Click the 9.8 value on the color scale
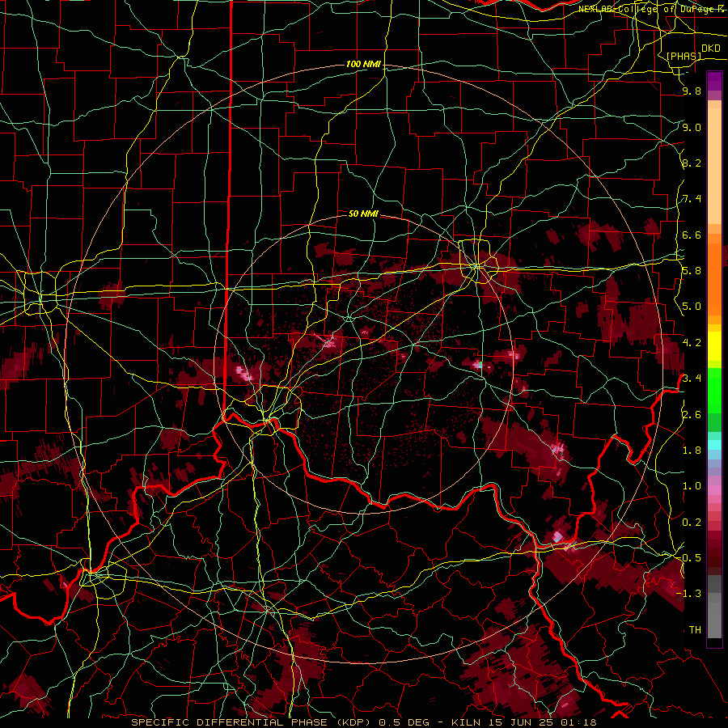 692,91
